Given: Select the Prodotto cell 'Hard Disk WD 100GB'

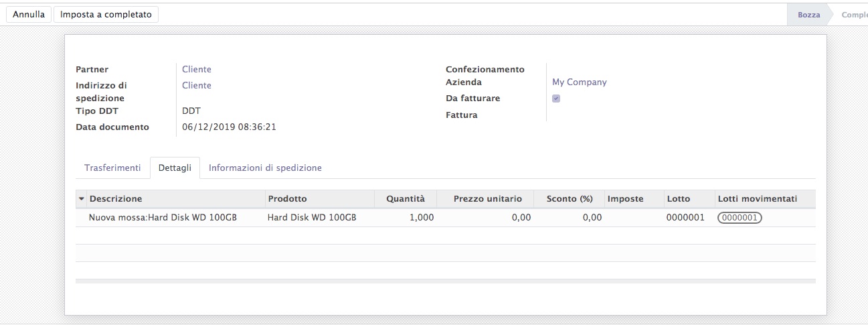Looking at the screenshot, I should pyautogui.click(x=319, y=218).
